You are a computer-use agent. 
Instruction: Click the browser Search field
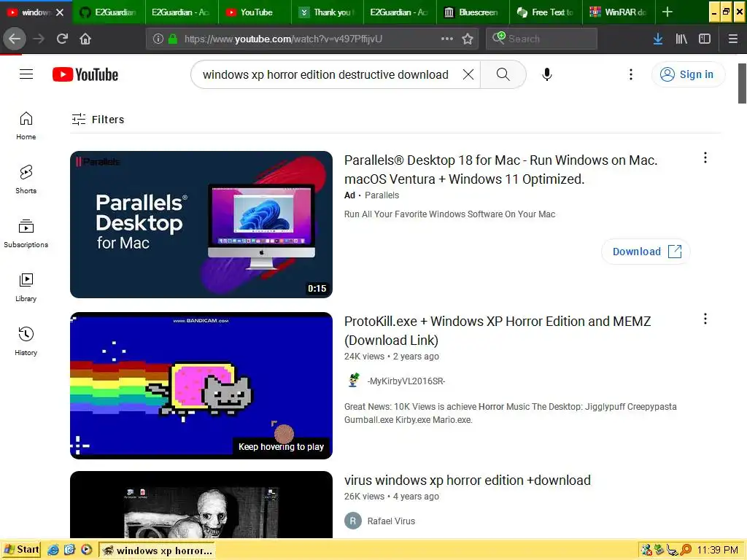coord(542,39)
